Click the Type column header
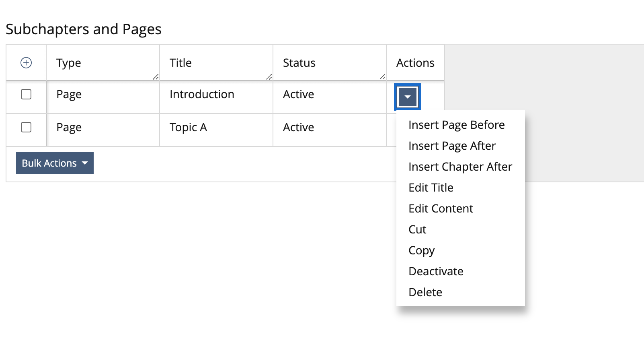 coord(69,63)
